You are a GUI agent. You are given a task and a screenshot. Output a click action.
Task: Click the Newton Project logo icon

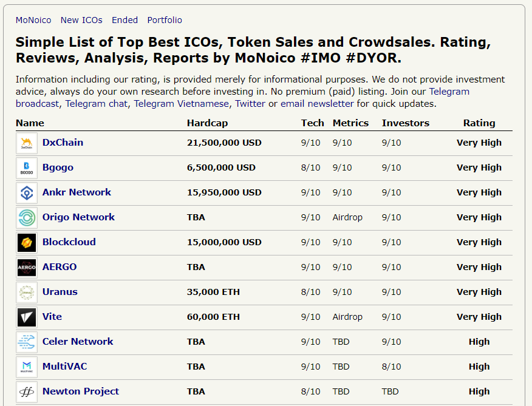coord(27,392)
